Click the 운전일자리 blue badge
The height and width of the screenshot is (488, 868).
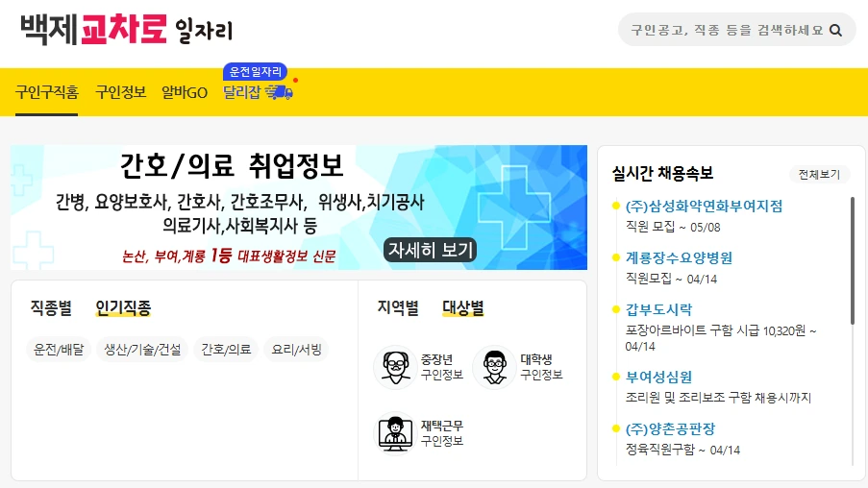[255, 71]
